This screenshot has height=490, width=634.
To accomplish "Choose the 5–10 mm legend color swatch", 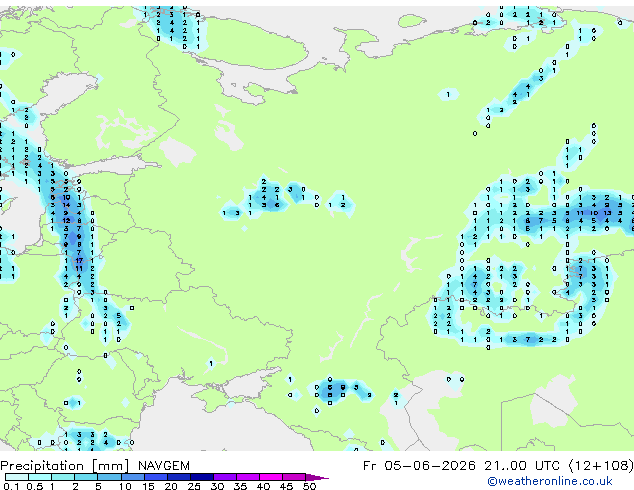I will click(x=109, y=477).
